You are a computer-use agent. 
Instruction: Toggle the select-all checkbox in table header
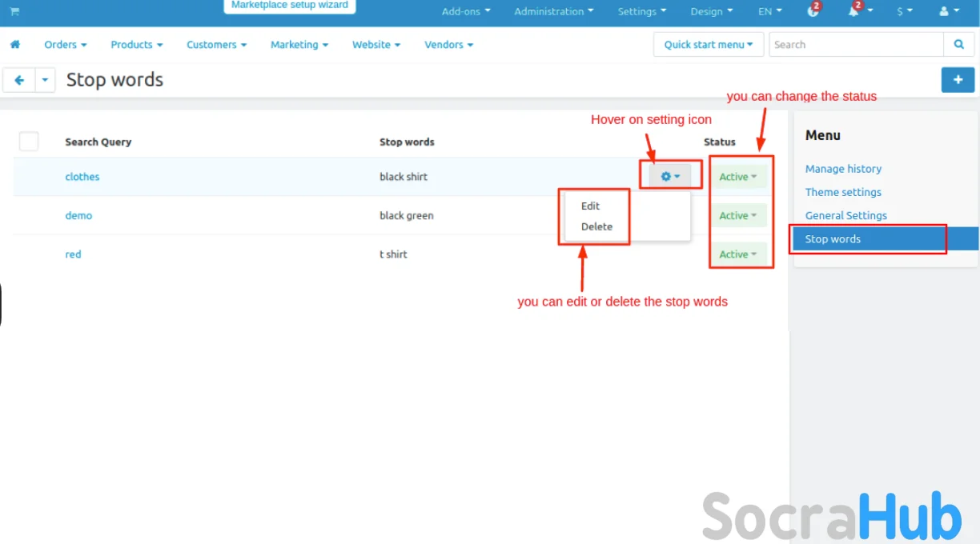coord(29,142)
